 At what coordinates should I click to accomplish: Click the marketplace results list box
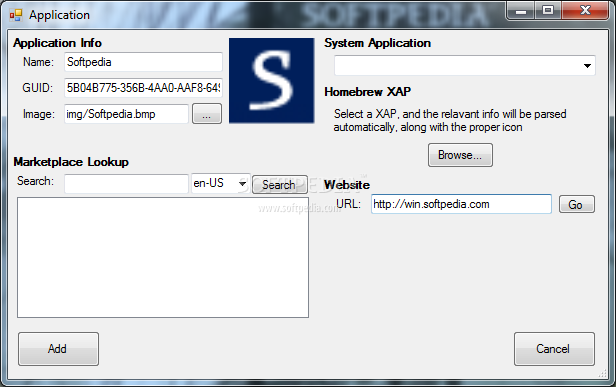click(x=163, y=257)
